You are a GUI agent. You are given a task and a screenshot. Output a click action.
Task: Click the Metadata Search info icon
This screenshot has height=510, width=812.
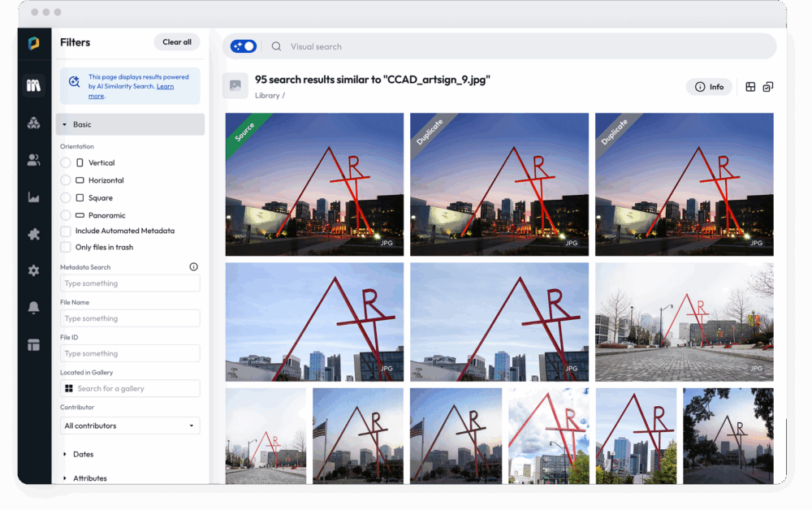pos(194,266)
